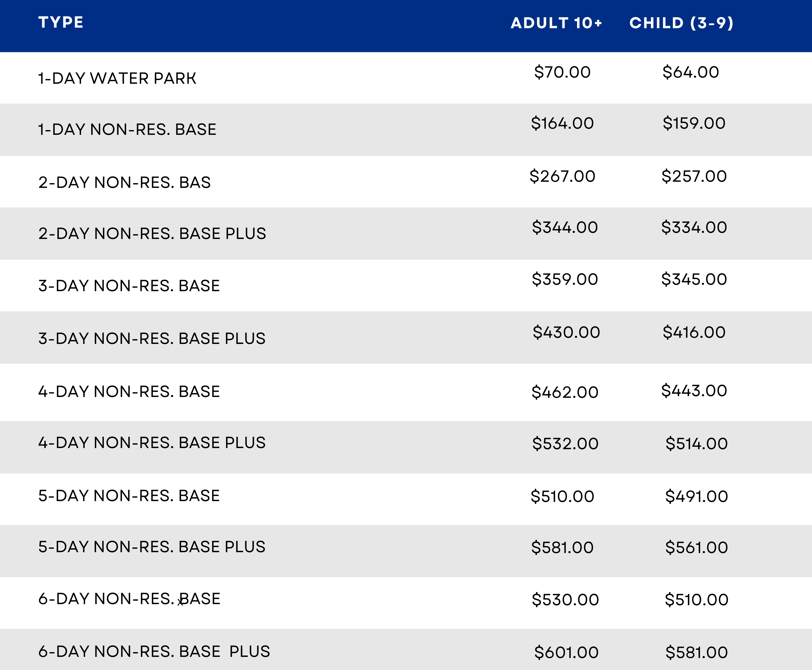Image resolution: width=812 pixels, height=670 pixels.
Task: Select the 5-DAY NON-RES. BASE PLUS label
Action: [152, 547]
